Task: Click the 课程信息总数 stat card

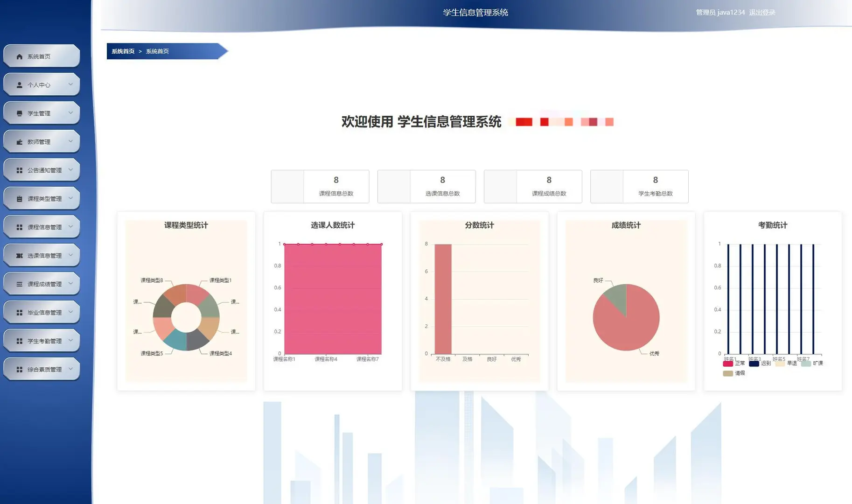Action: 320,186
